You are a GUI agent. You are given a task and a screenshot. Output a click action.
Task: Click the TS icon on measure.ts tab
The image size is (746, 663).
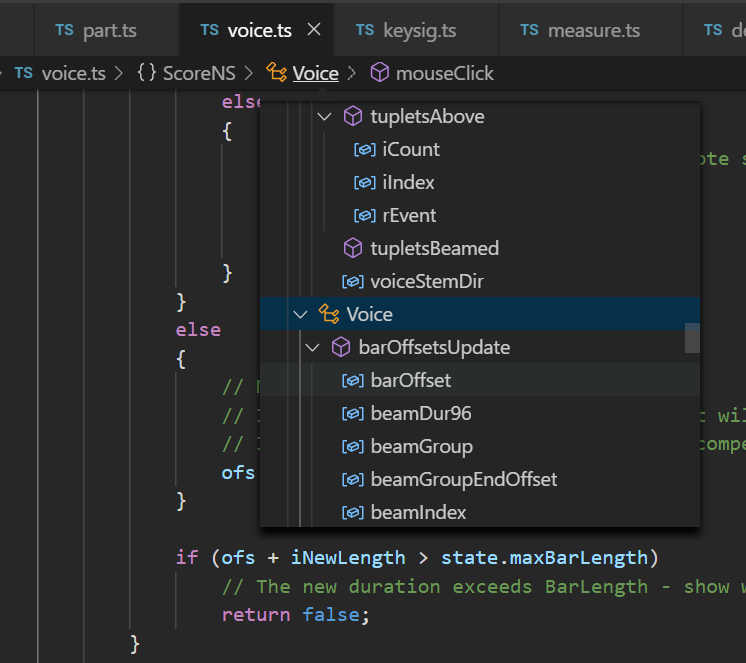click(529, 30)
